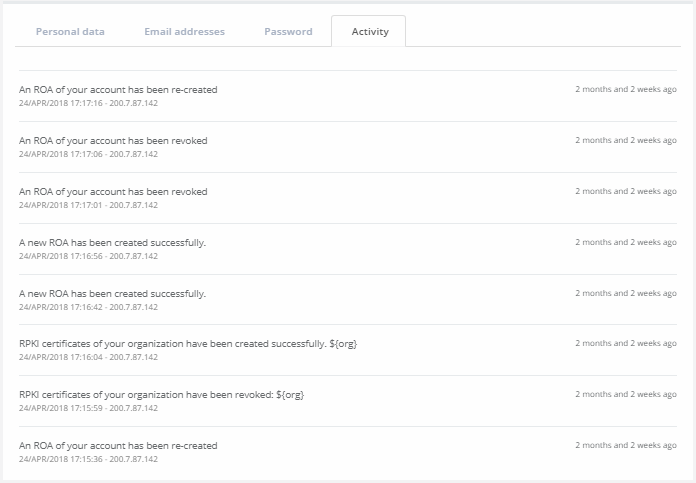696x483 pixels.
Task: Click the relative time beside the RPKI revoked entry
Action: point(625,394)
